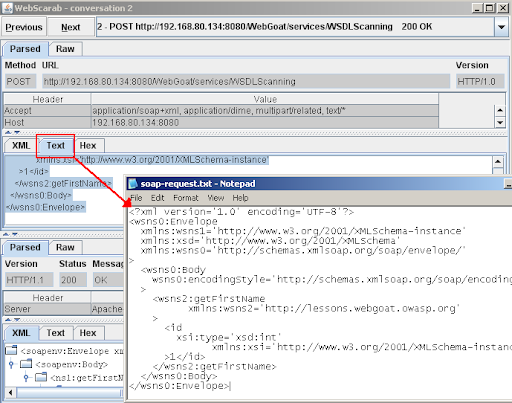Click the soapenv:Envelope folder icon
This screenshot has width=512, height=403.
(11, 351)
